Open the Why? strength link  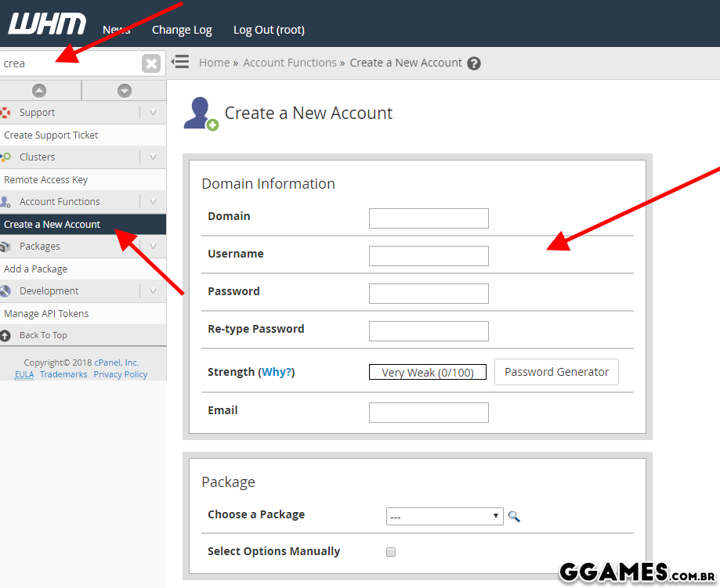tap(276, 372)
